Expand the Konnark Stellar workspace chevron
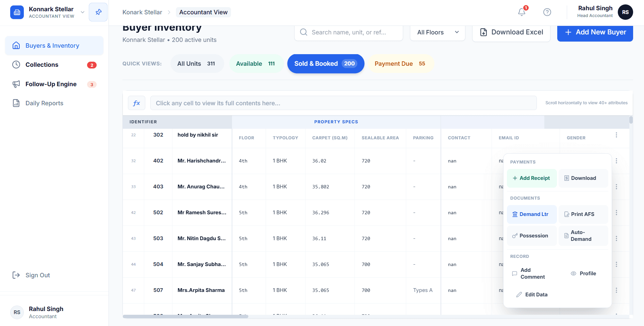 pos(82,12)
